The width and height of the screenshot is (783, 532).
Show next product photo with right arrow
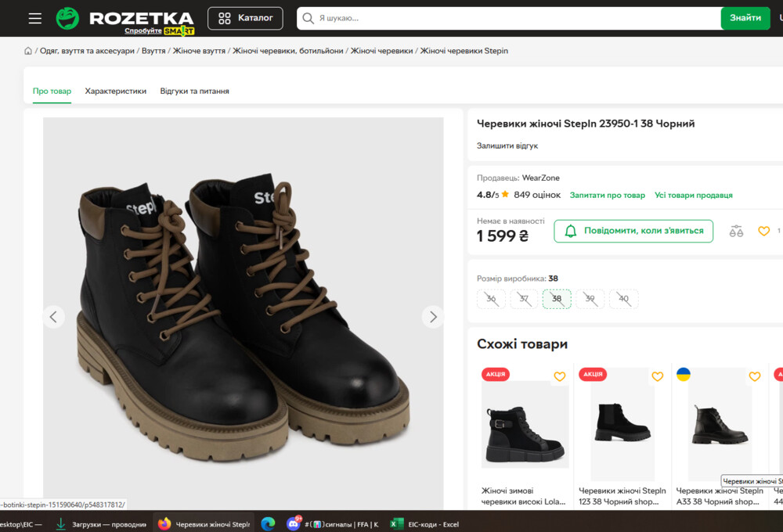click(433, 317)
